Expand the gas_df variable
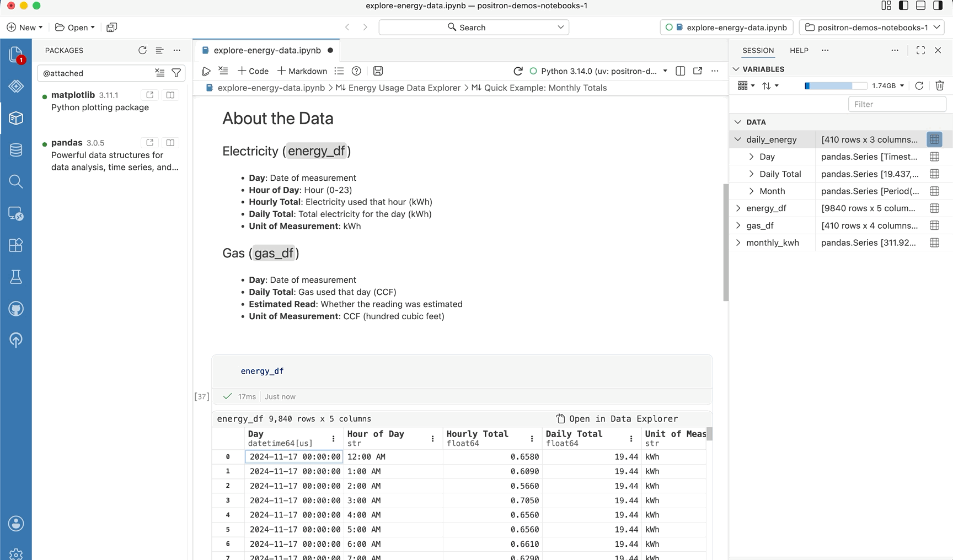 (738, 225)
